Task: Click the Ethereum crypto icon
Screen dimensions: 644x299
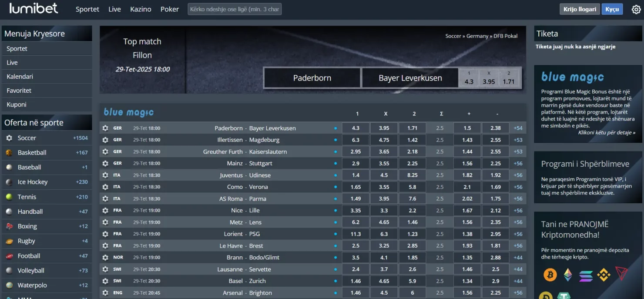Action: tap(568, 275)
